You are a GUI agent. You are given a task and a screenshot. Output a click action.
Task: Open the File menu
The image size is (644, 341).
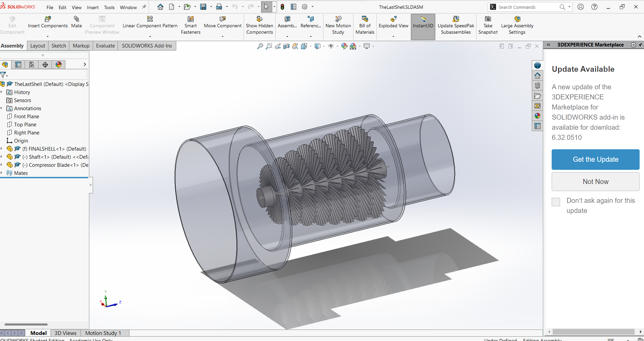50,7
